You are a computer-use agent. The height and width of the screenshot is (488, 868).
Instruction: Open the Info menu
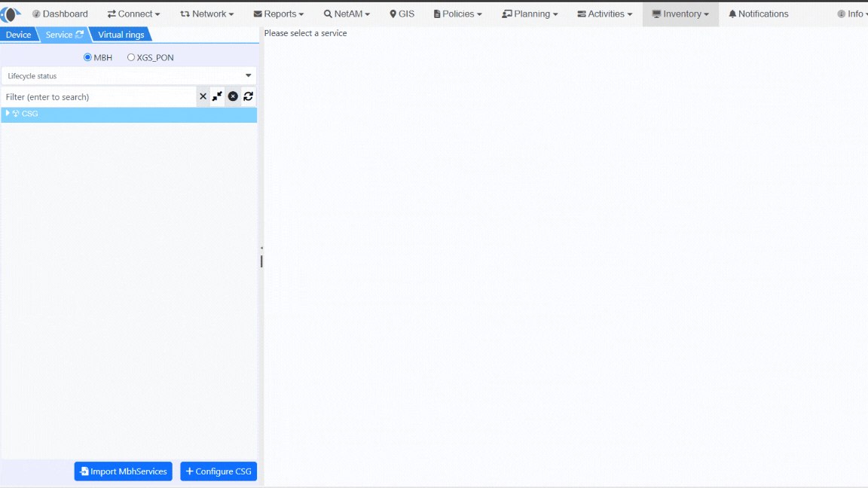852,14
